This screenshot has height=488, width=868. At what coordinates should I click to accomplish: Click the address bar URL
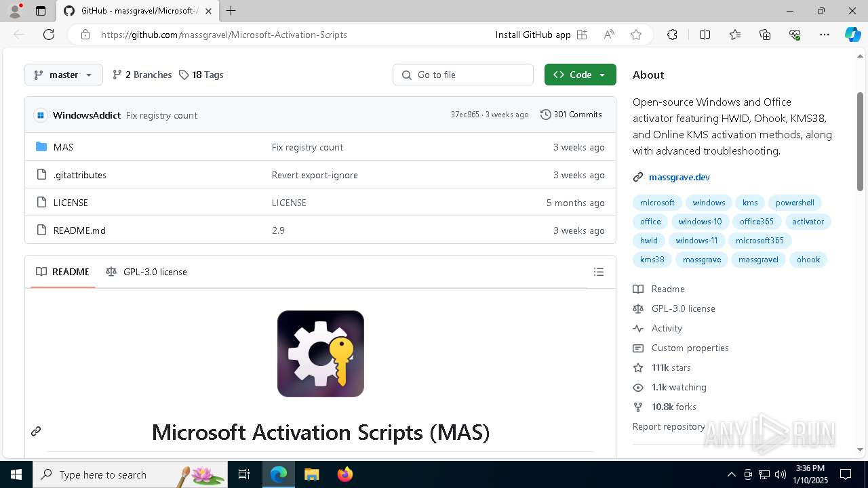point(224,35)
